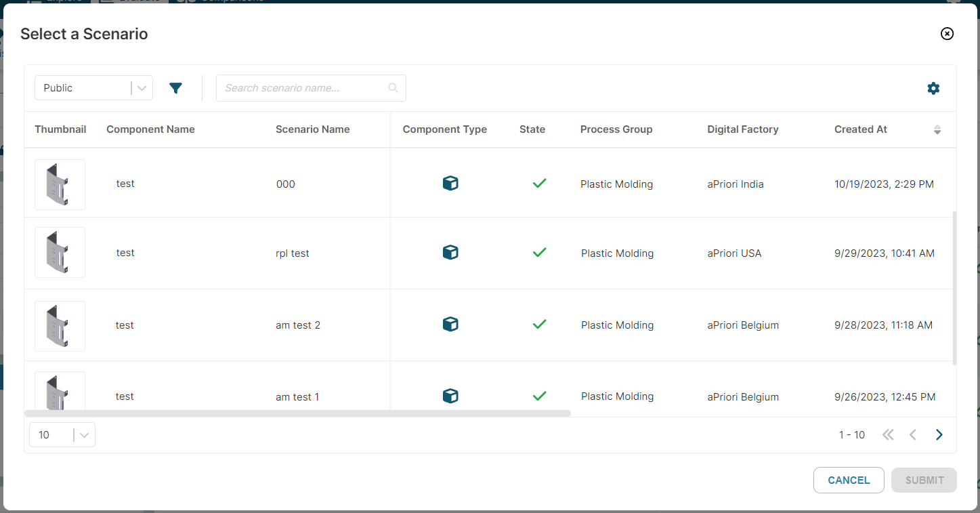980x513 pixels.
Task: Click Process Group column header
Action: click(x=616, y=129)
